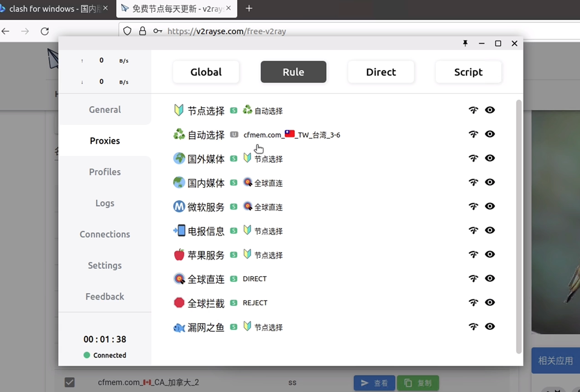Open the tracking protection shield dropdown
Image resolution: width=580 pixels, height=392 pixels.
pos(127,31)
